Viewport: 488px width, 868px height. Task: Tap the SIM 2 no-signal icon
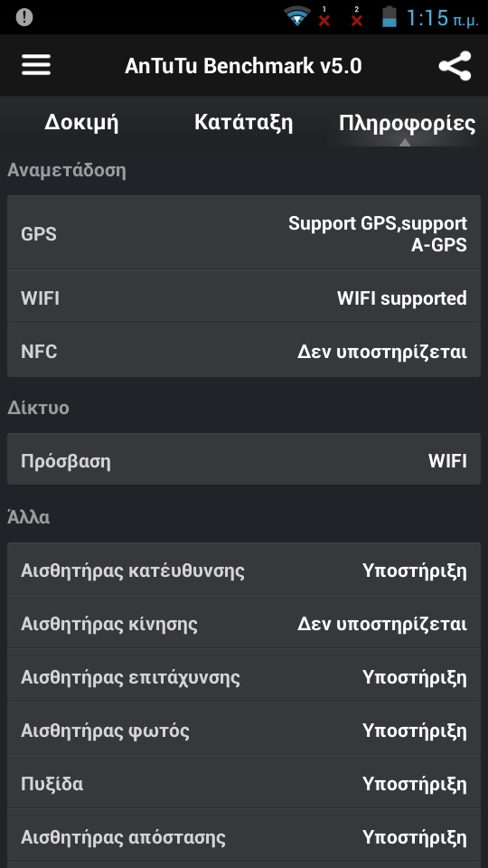(357, 16)
